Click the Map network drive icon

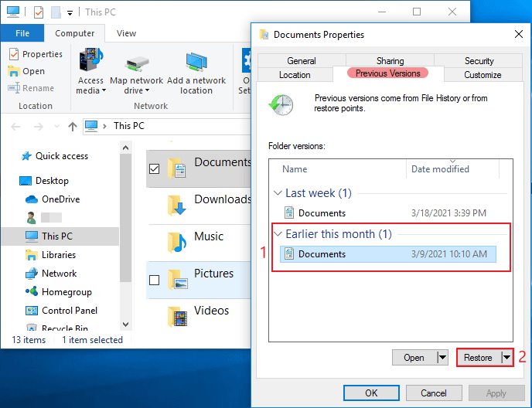[x=136, y=64]
